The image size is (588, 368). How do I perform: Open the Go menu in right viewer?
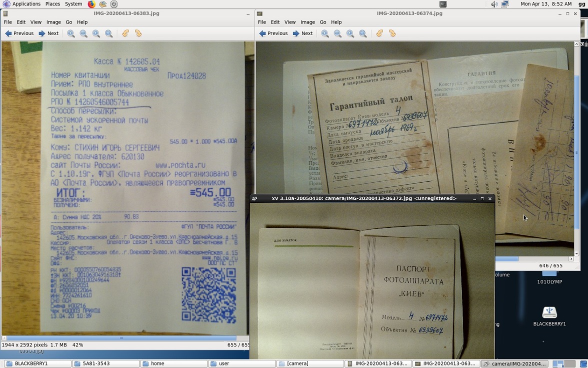point(323,22)
